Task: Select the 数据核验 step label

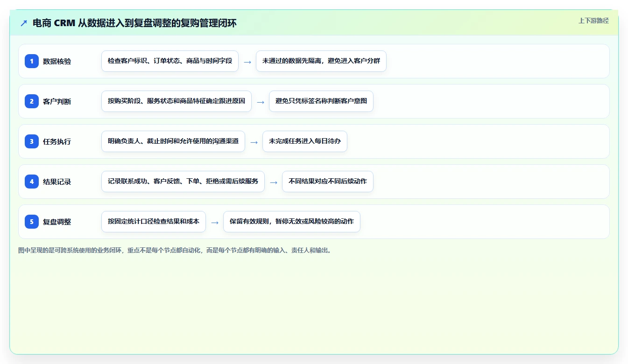Action: tap(57, 61)
